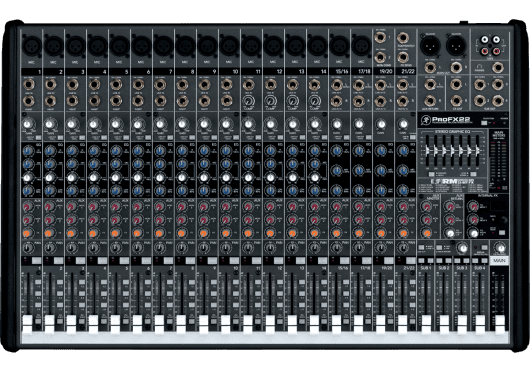Toggle the channel 1 mute switch

pos(36,261)
